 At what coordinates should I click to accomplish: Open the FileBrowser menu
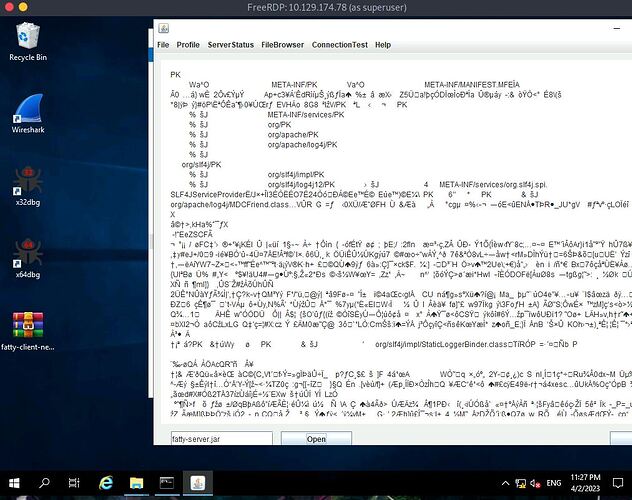click(x=281, y=45)
